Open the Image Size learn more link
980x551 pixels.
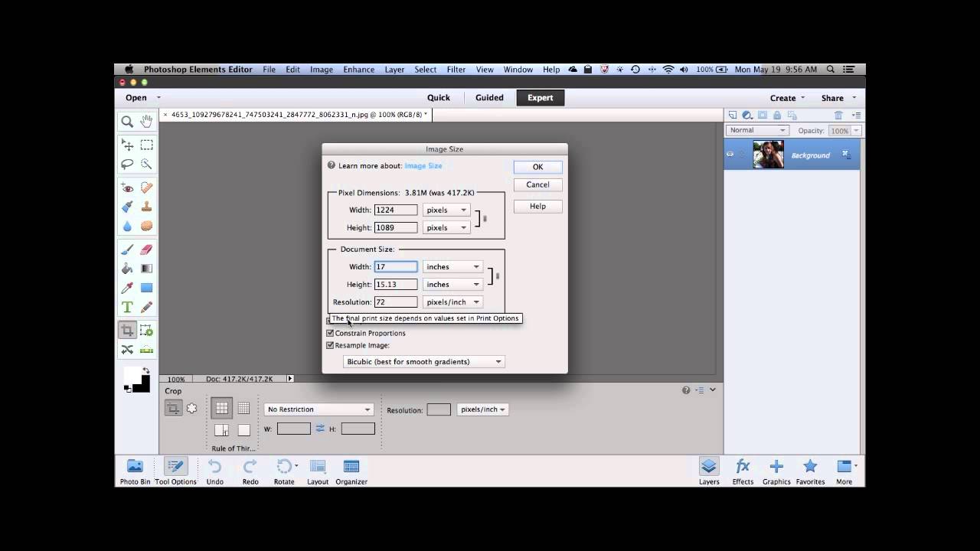423,165
